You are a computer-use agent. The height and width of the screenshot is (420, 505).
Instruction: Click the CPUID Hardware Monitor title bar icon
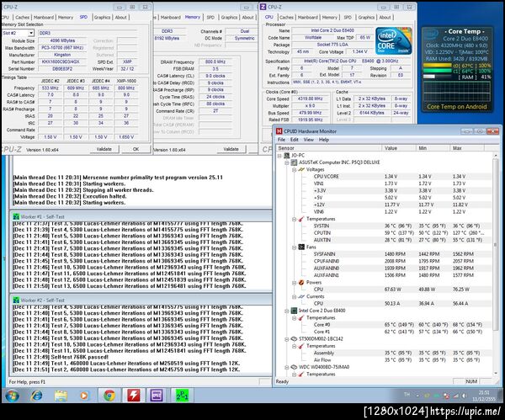coord(279,131)
